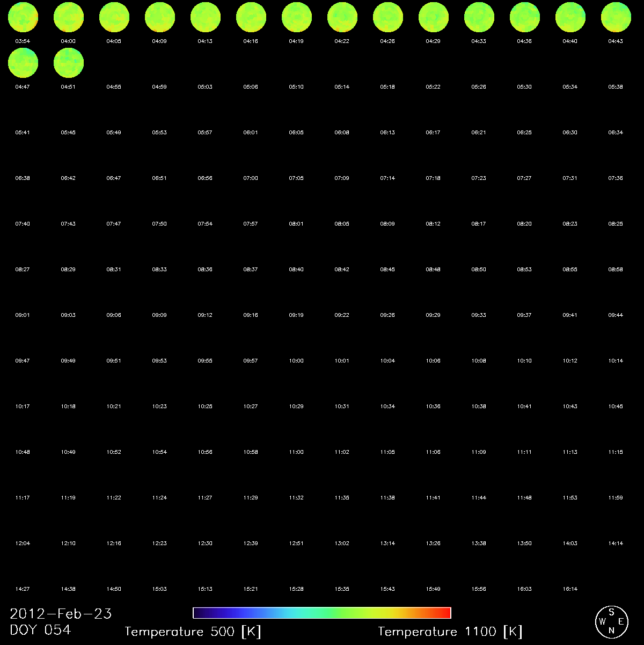Click the temperature disk above 04:51
Viewport: 644px width, 645px height.
pos(68,63)
